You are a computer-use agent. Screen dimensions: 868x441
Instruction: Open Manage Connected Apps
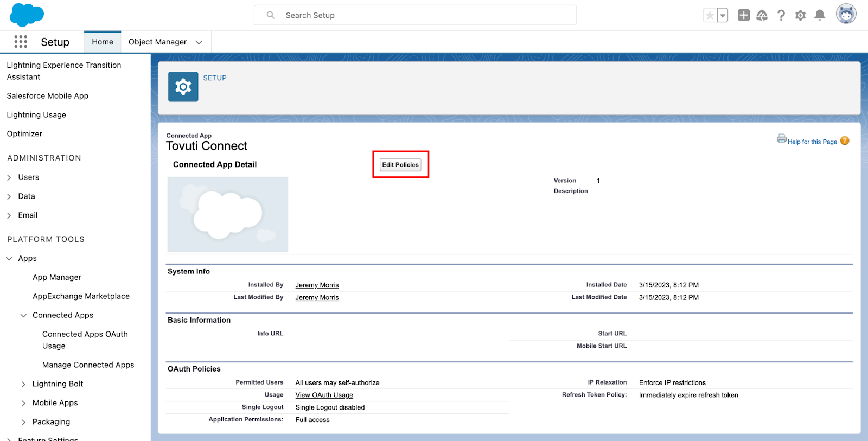(88, 365)
